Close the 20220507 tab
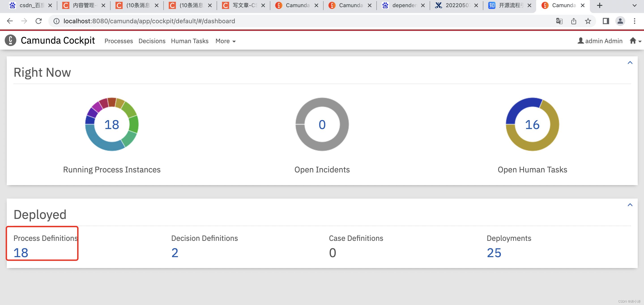 pos(476,6)
